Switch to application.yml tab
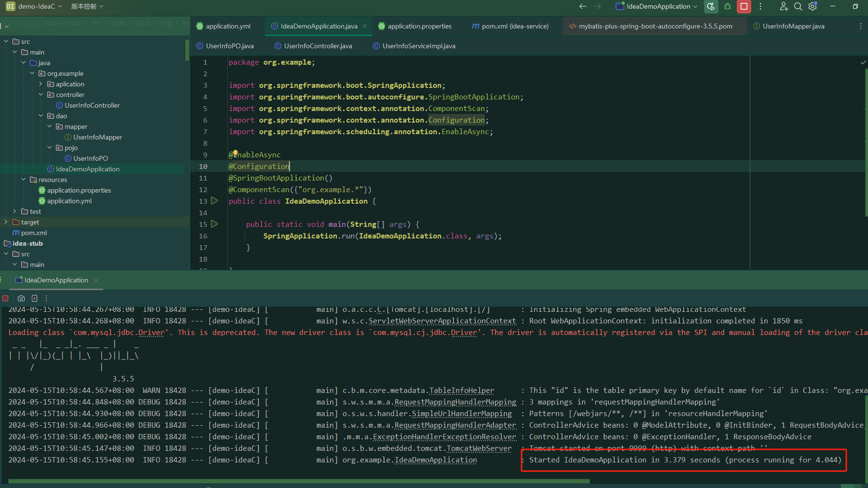868x488 pixels. pyautogui.click(x=224, y=26)
